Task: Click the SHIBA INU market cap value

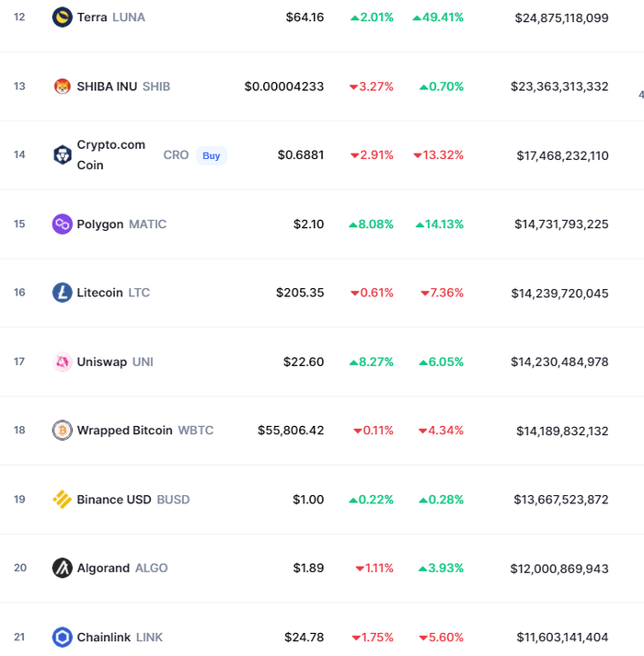Action: click(559, 86)
